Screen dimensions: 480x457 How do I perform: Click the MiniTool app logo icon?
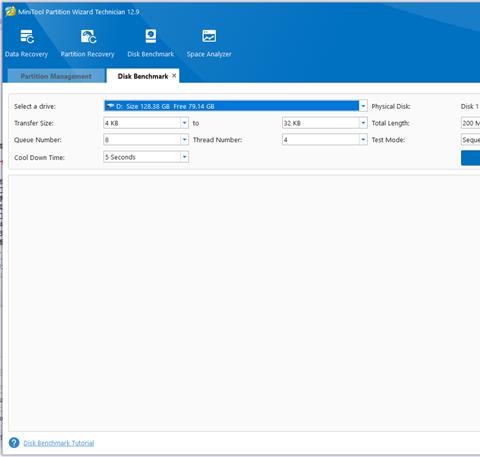(x=10, y=11)
